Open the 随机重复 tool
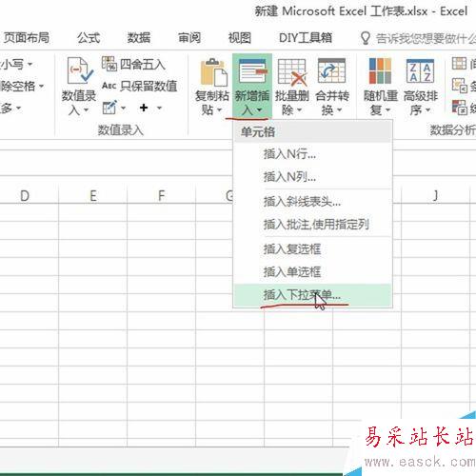Viewport: 476px width, 476px height. (381, 88)
